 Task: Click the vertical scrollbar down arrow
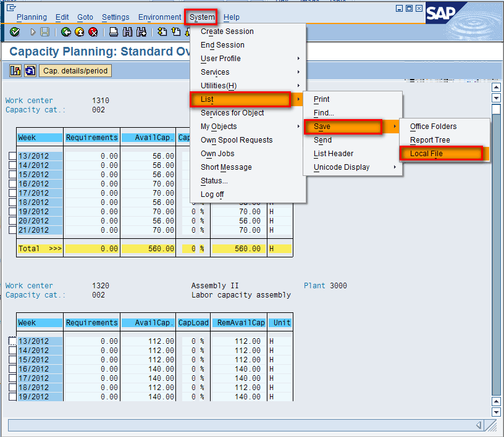[x=495, y=412]
